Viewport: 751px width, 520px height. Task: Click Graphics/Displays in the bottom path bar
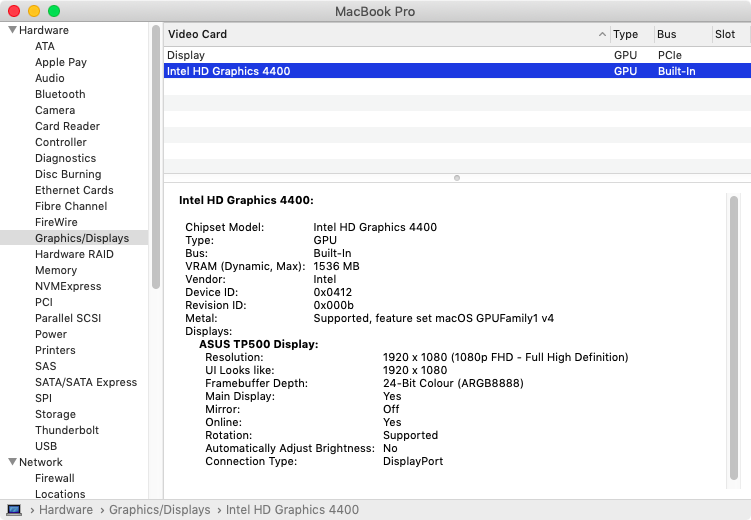pos(159,510)
